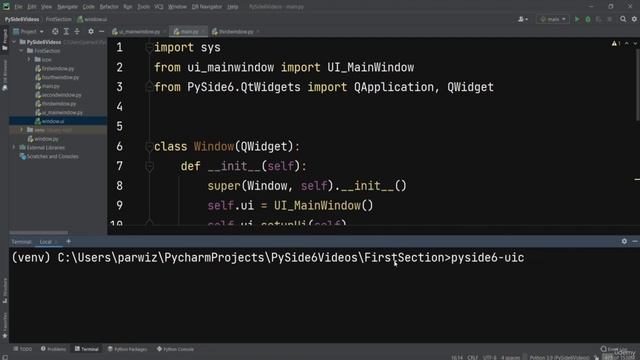The image size is (640, 360).
Task: Open the Navigate menu
Action: (x=67, y=7)
